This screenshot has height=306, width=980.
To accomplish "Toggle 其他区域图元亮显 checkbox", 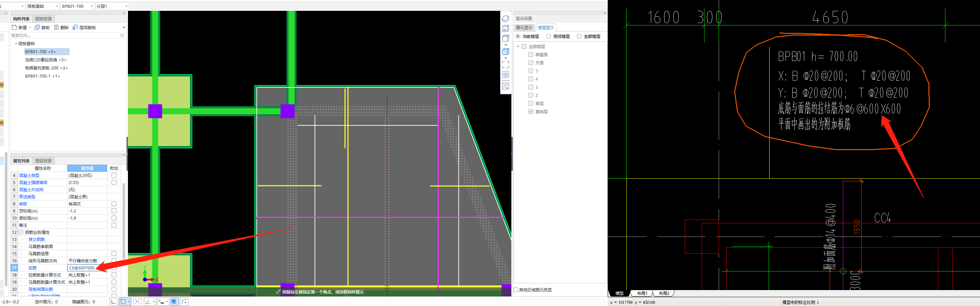I will [516, 290].
